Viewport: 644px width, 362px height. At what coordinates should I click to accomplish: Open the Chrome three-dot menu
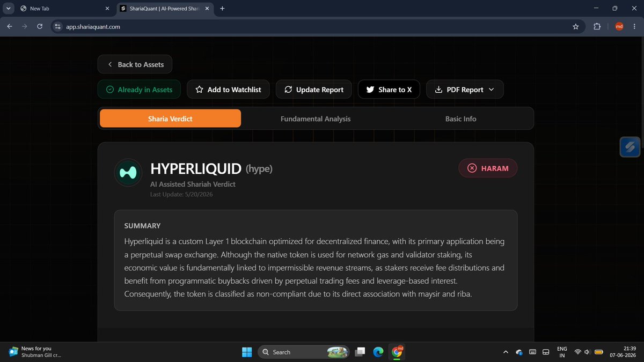pos(635,26)
